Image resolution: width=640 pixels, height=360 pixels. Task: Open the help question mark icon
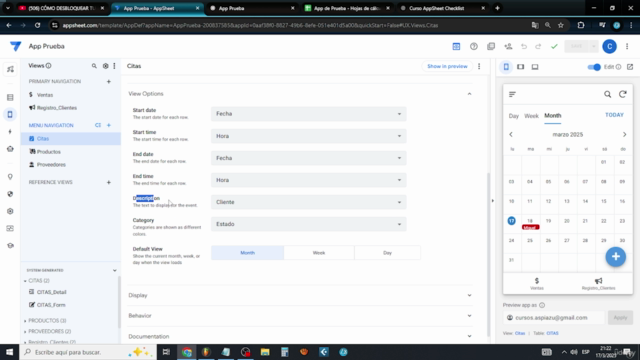[473, 47]
